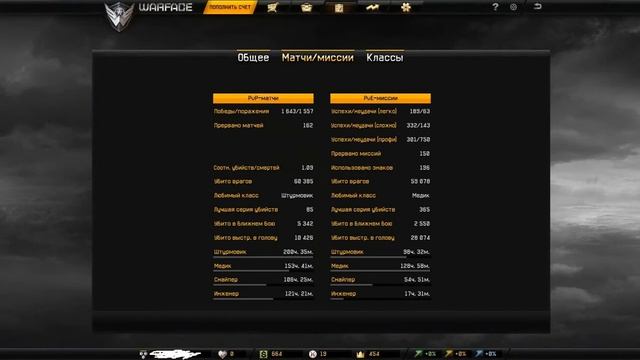Click PvP Штурмовик time bar
The image size is (640, 360).
[263, 257]
